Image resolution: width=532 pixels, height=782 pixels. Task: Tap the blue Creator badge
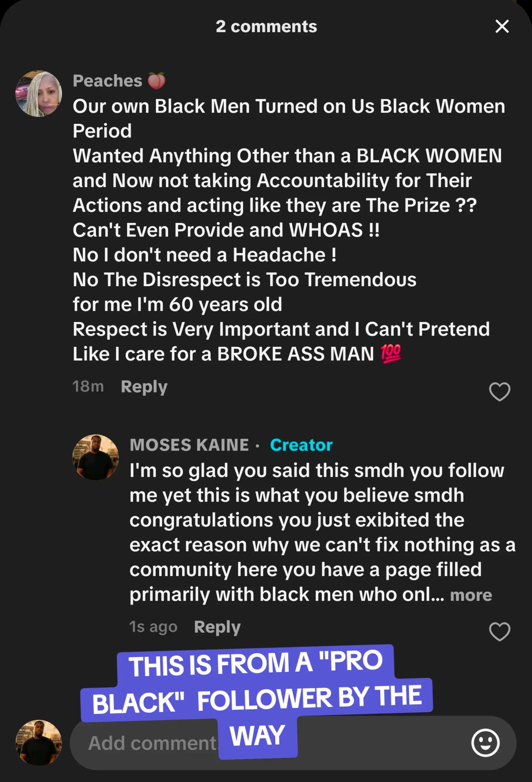pyautogui.click(x=301, y=445)
